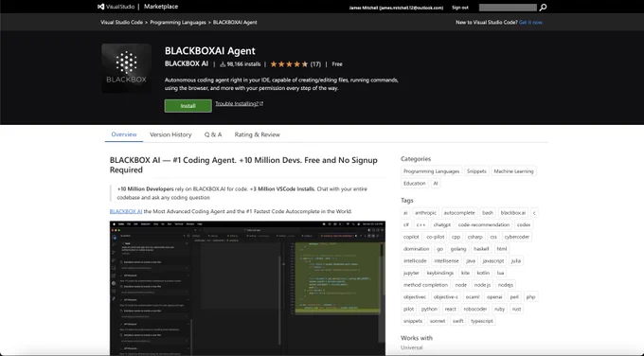
Task: Click the 'julia' tag
Action: pyautogui.click(x=516, y=260)
